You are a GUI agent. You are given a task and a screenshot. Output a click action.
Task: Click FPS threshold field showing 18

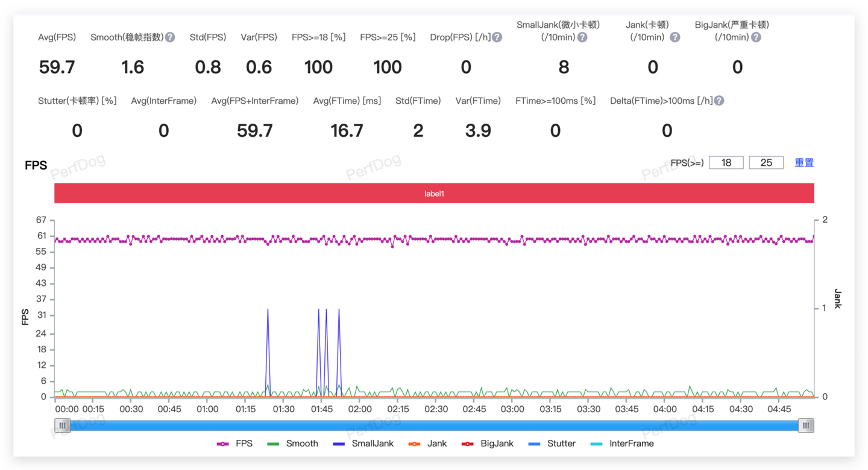(726, 163)
